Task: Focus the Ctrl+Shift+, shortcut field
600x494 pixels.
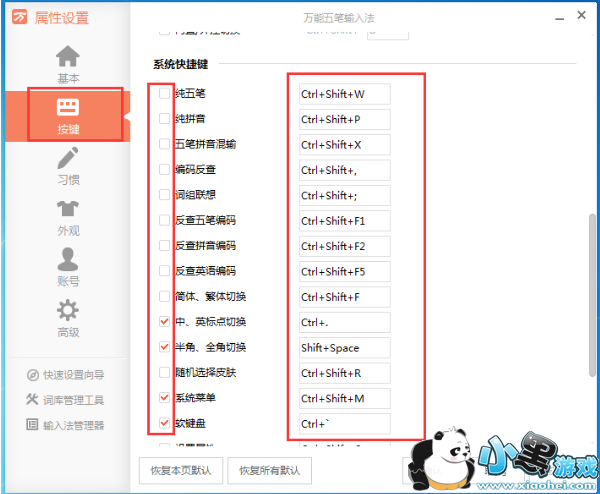Action: [344, 170]
